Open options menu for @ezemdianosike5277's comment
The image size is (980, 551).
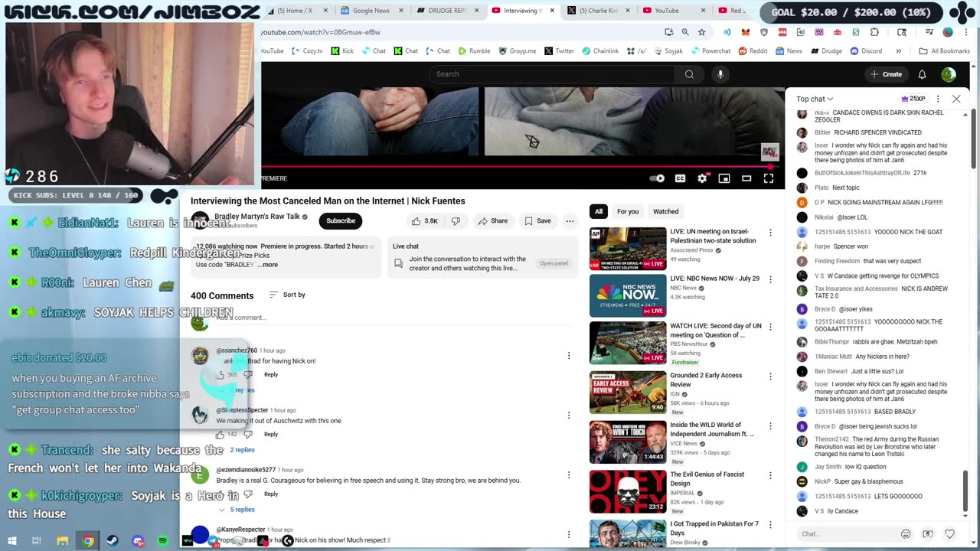tap(568, 474)
